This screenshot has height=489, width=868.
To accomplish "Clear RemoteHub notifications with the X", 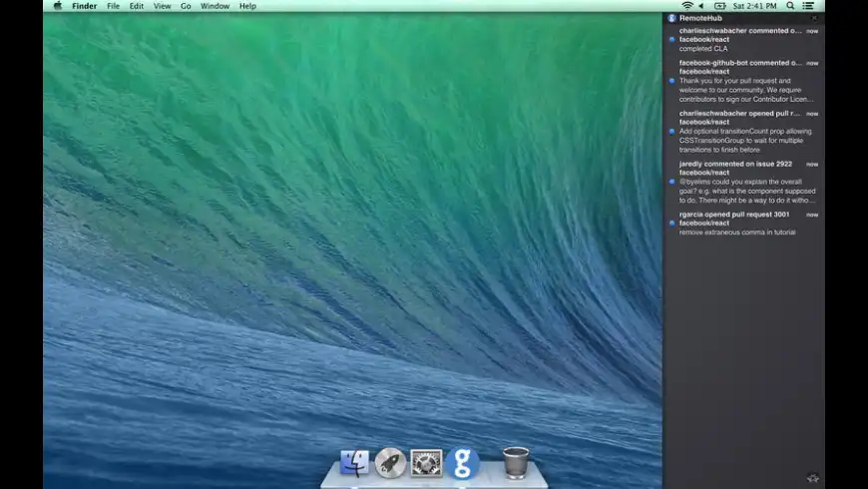I will click(x=814, y=18).
